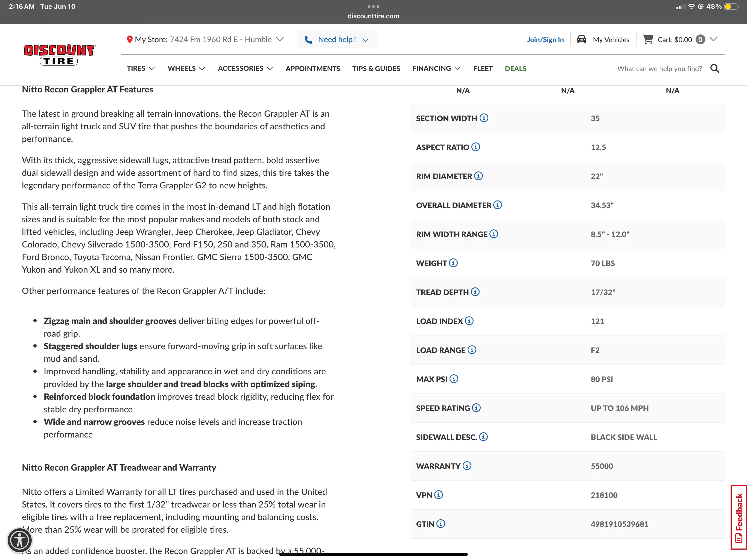747x560 pixels.
Task: Open the Feedback tab on right edge
Action: [x=739, y=517]
